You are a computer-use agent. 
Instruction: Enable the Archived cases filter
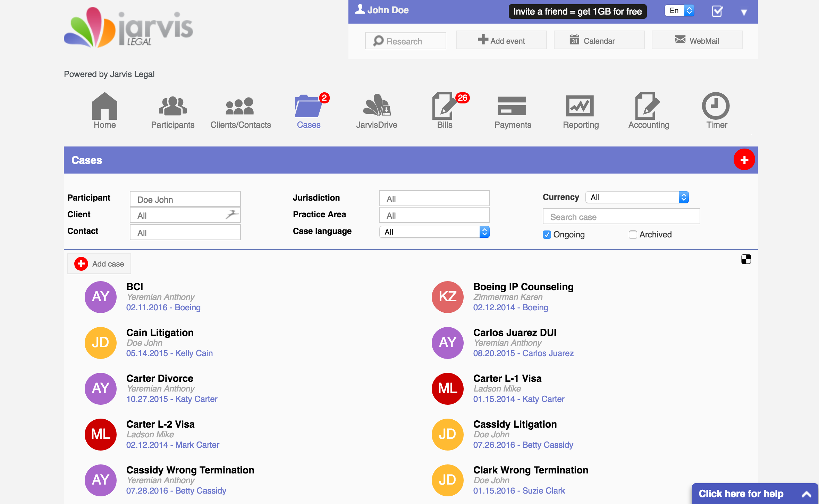[x=632, y=235]
